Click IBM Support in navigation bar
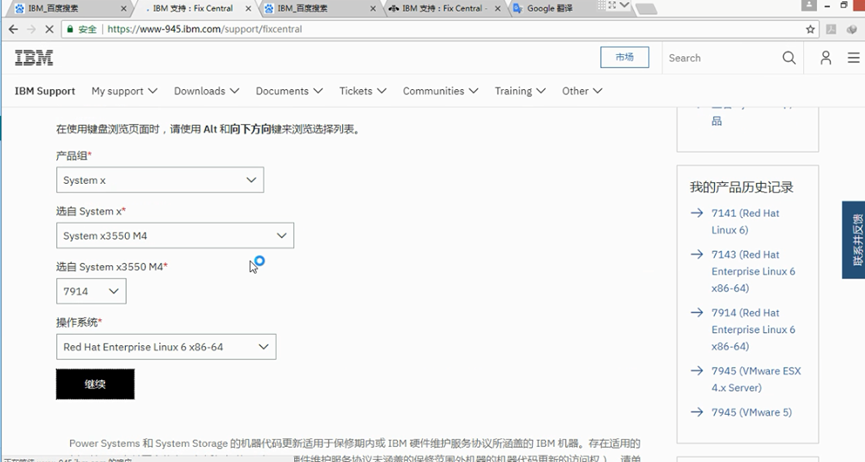Viewport: 865px width, 462px height. [x=45, y=91]
